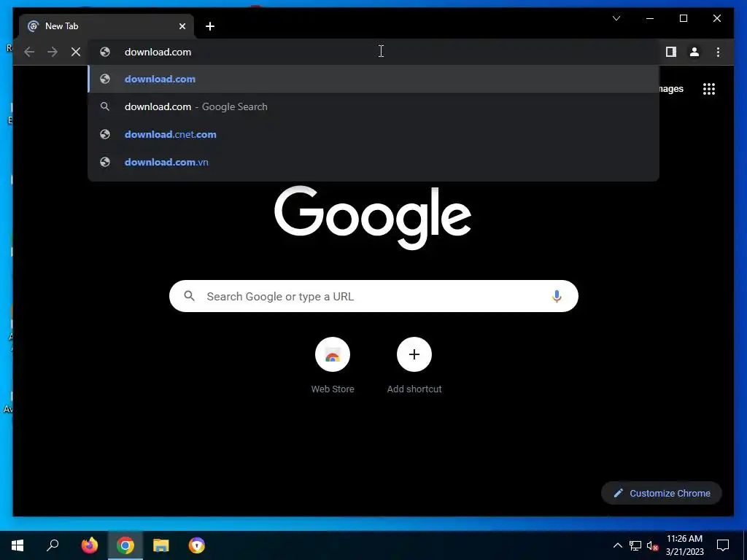Close the New Tab tab
Screen dimensions: 747x560
click(182, 26)
